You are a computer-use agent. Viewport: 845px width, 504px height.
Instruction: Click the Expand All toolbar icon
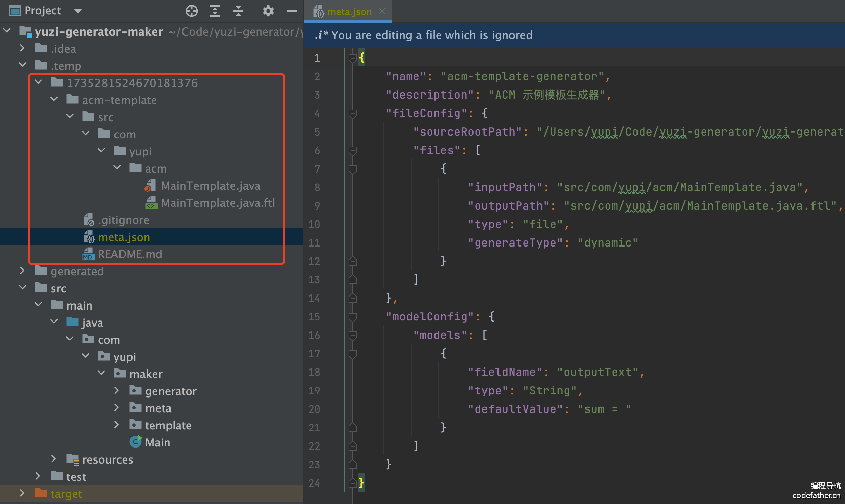tap(215, 11)
